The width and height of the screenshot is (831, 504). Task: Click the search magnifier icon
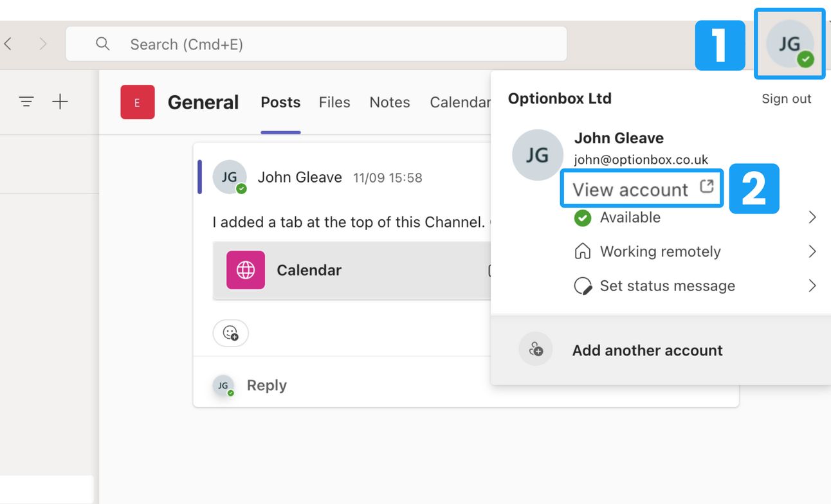click(103, 44)
